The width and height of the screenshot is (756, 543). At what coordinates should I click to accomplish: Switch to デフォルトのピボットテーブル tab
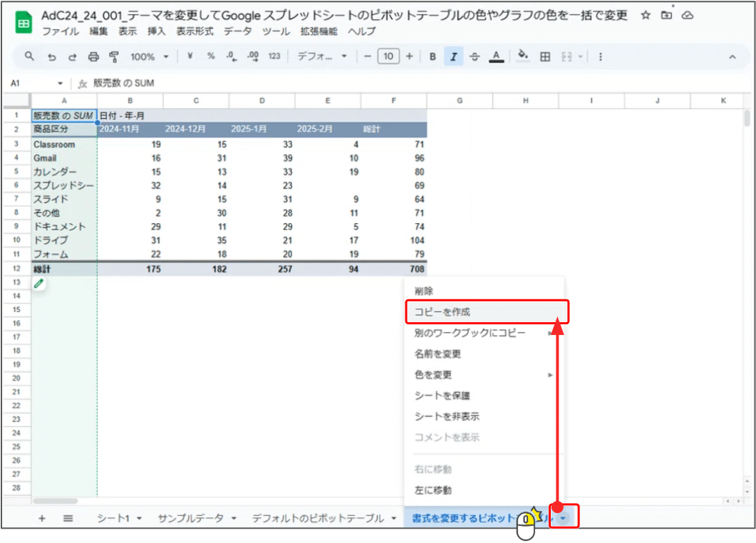318,518
